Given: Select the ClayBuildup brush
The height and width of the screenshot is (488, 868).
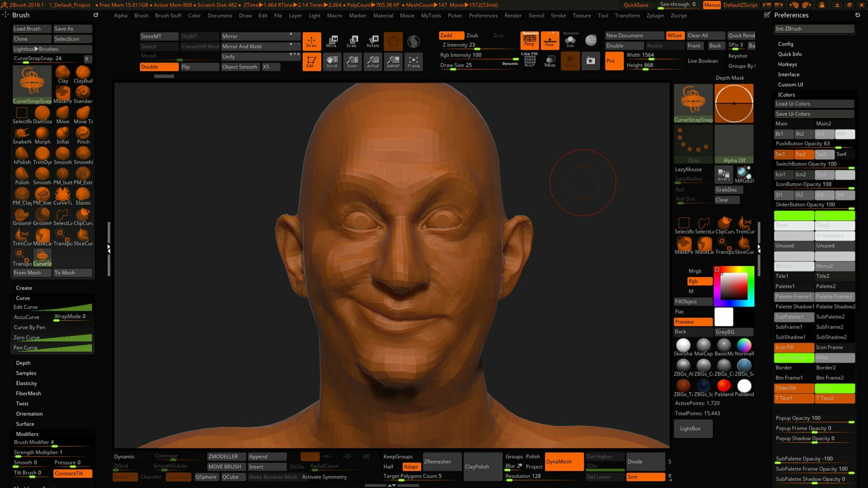Looking at the screenshot, I should point(83,75).
